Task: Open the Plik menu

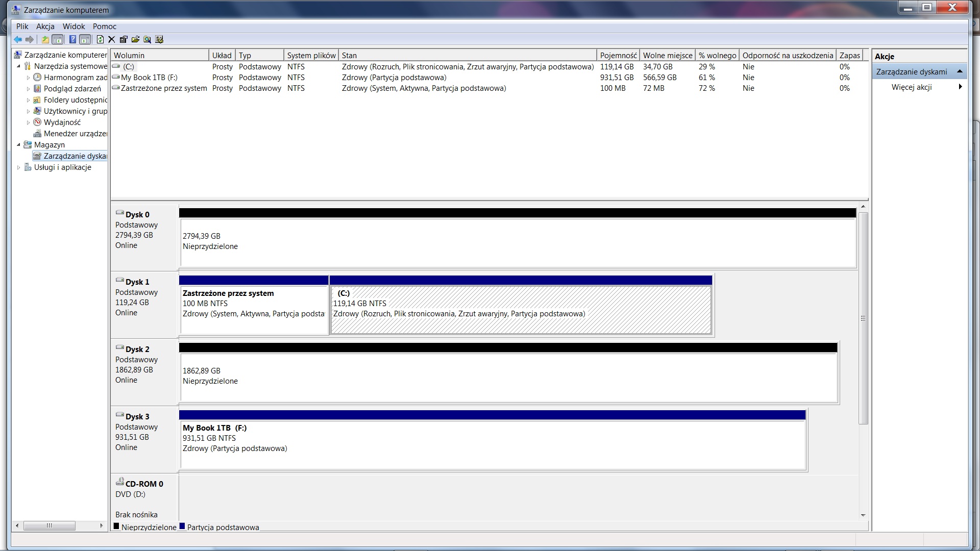Action: tap(22, 26)
